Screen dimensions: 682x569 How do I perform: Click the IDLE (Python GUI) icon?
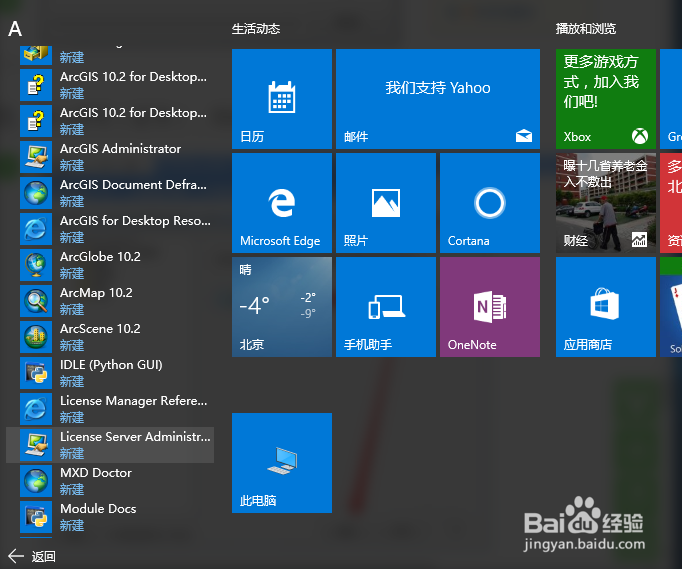pyautogui.click(x=36, y=373)
